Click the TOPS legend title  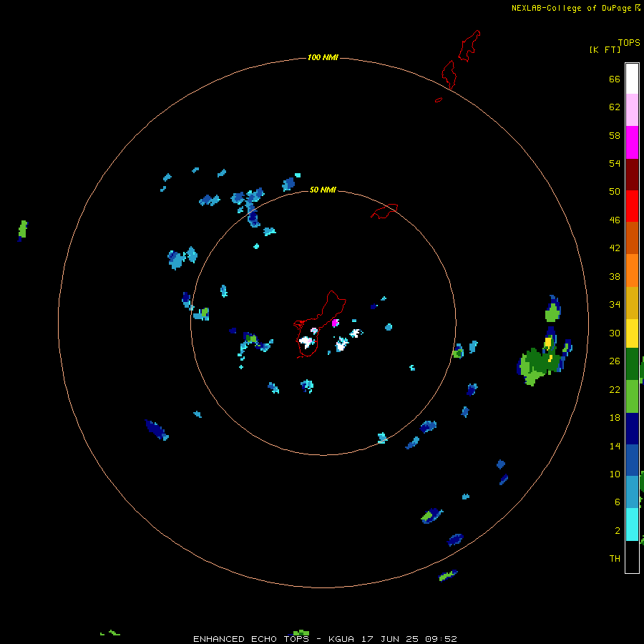pos(629,43)
